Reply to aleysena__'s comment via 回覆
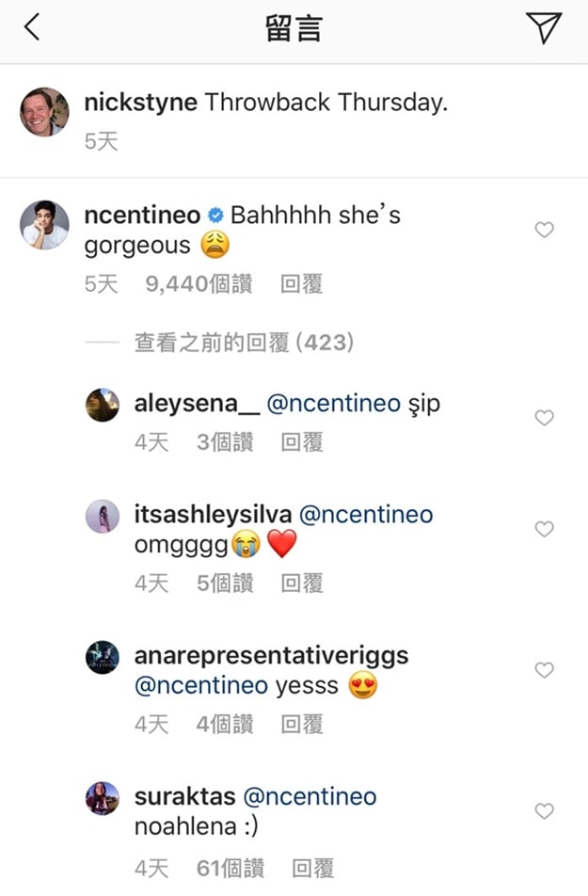The height and width of the screenshot is (896, 588). 302,442
